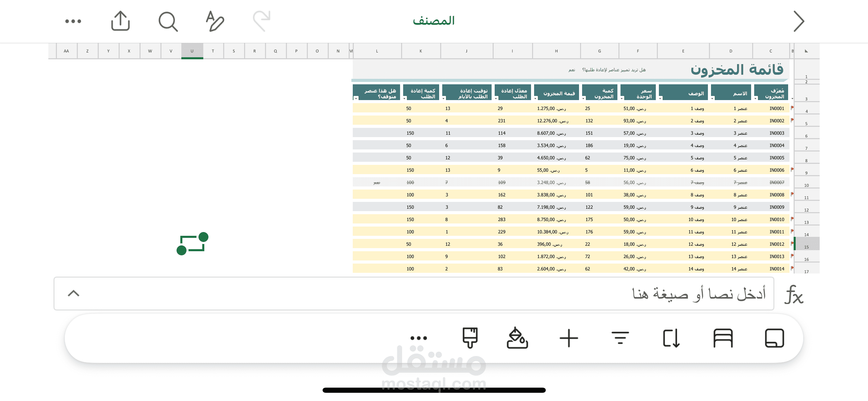Tap the redo arrow
The image size is (868, 401).
click(x=262, y=21)
